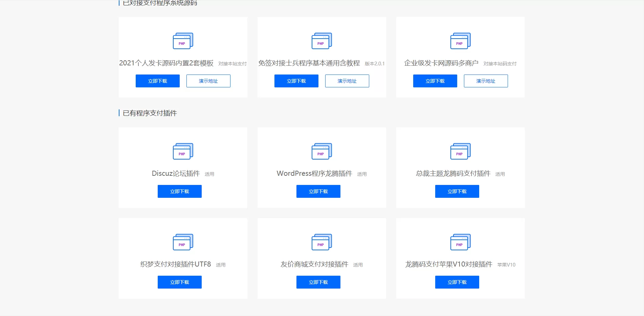The width and height of the screenshot is (644, 316).
Task: Click PHP icon on 免签对接士兵程序 card
Action: click(x=321, y=41)
